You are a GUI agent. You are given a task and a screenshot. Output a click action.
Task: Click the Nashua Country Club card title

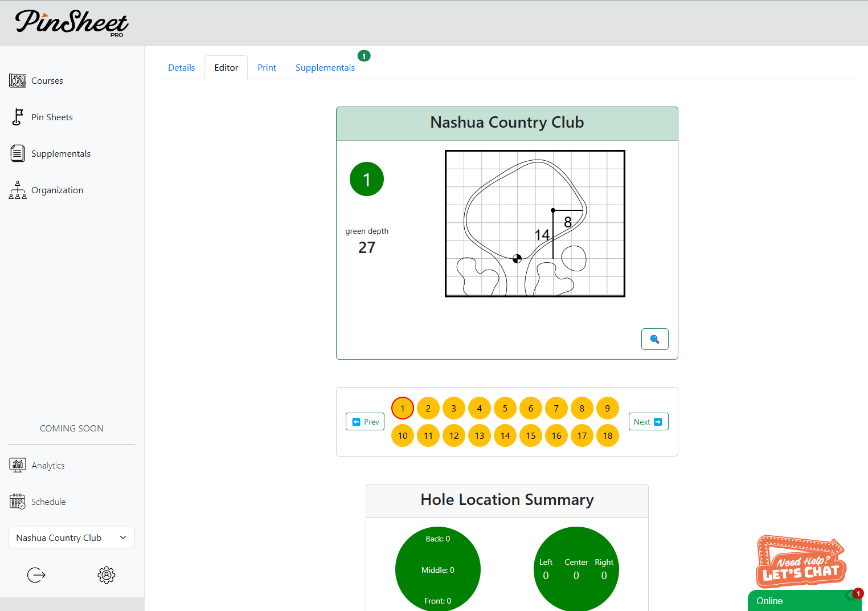(507, 122)
